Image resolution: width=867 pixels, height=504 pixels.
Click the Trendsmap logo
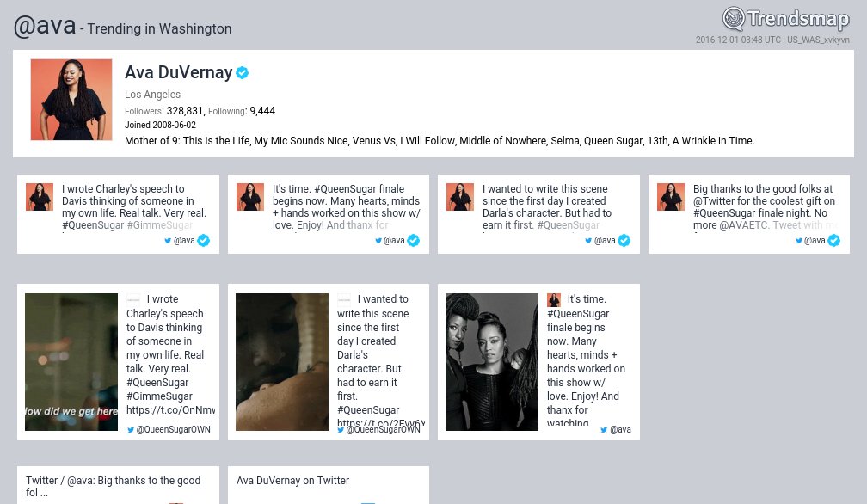[x=786, y=19]
